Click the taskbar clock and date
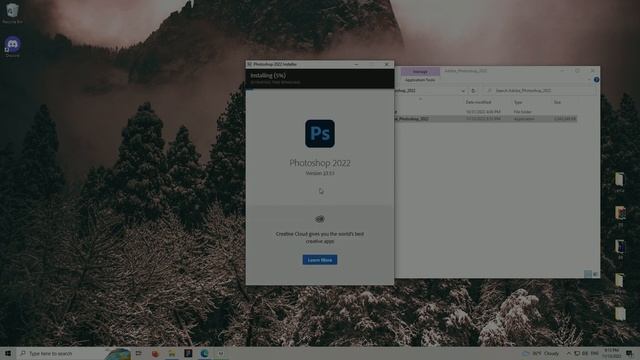 611,353
